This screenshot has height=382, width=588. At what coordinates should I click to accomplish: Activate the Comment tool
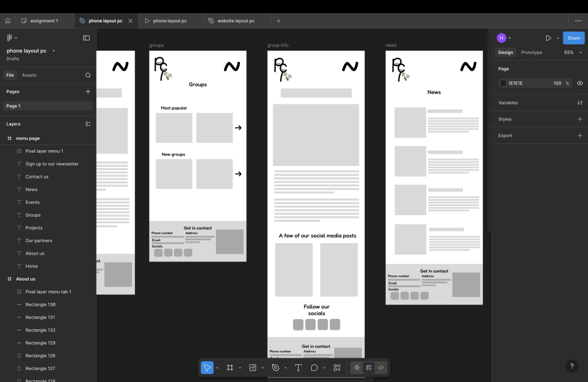tap(314, 368)
